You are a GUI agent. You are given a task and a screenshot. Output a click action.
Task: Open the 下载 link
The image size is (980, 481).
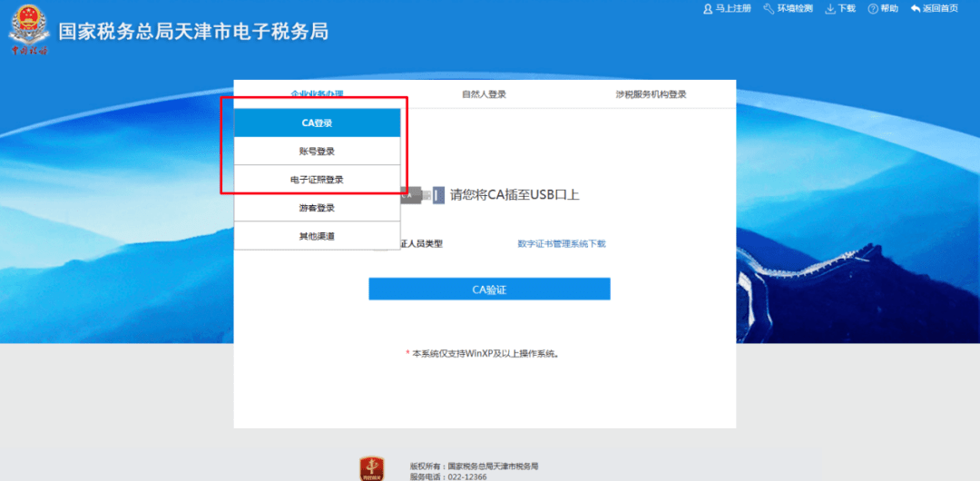point(847,9)
